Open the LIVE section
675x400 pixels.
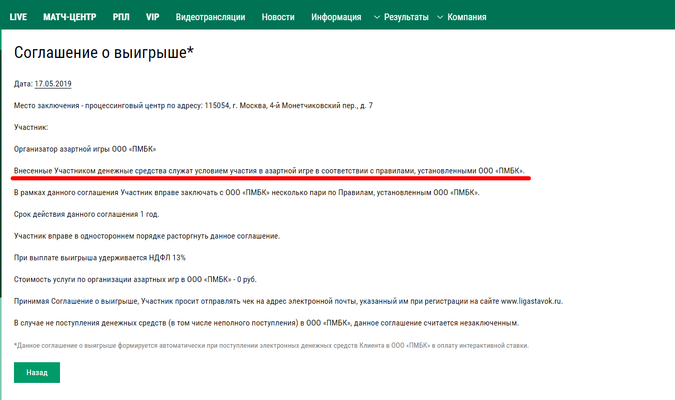18,18
